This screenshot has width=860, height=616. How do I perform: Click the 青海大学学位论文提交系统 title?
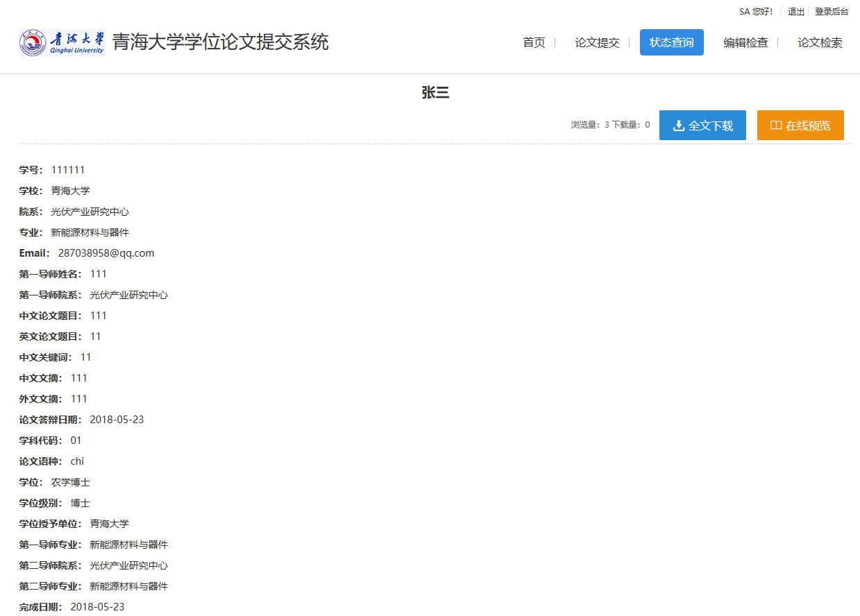pos(220,42)
